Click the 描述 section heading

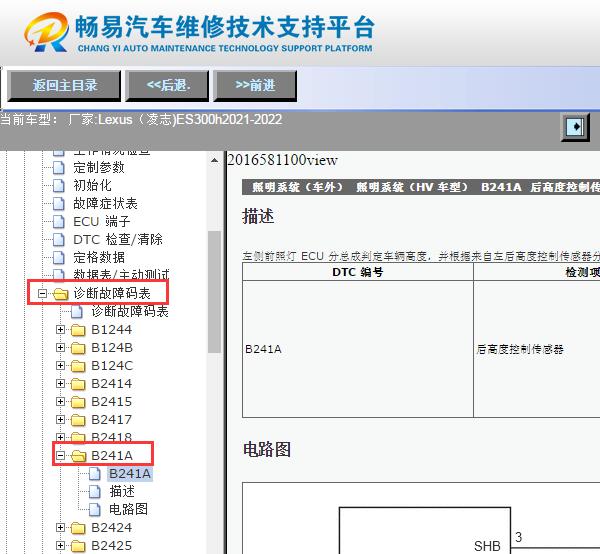point(258,216)
